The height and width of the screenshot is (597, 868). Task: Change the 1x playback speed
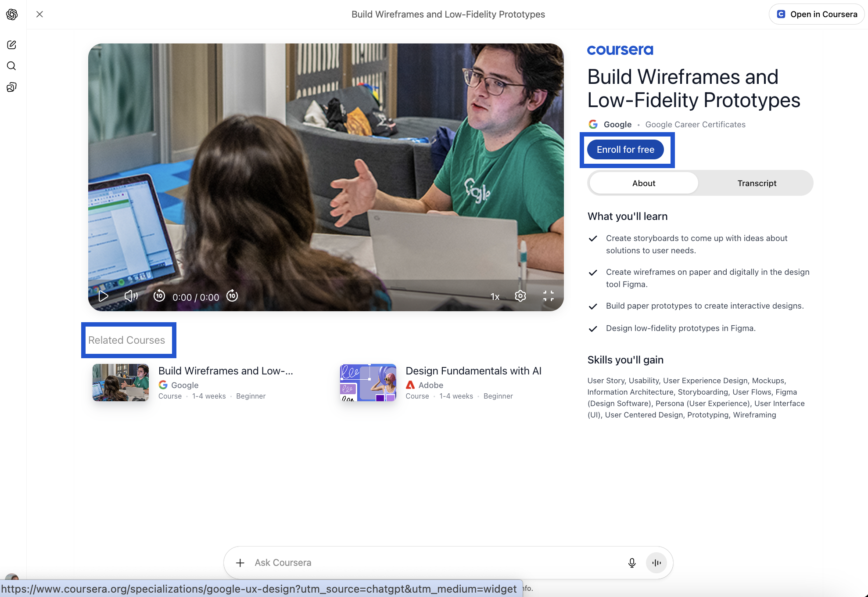(495, 296)
